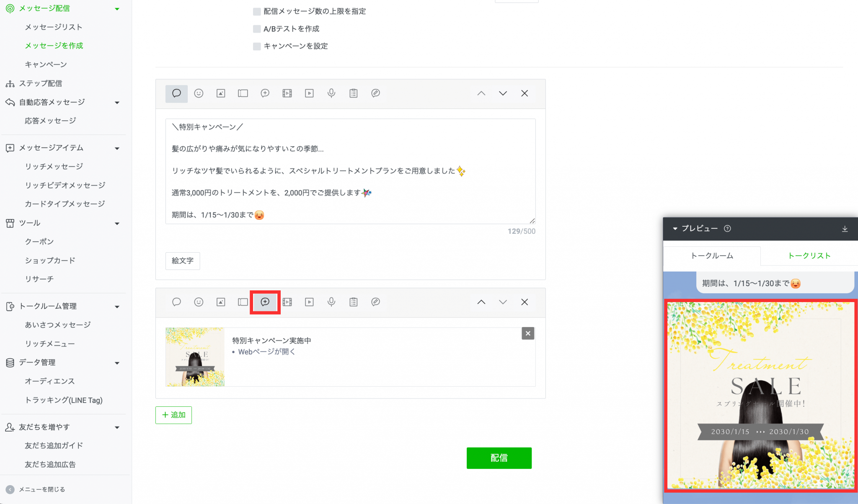Screen dimensions: 858x504
Task: Check the A/Bテストを作成 option
Action: point(257,28)
